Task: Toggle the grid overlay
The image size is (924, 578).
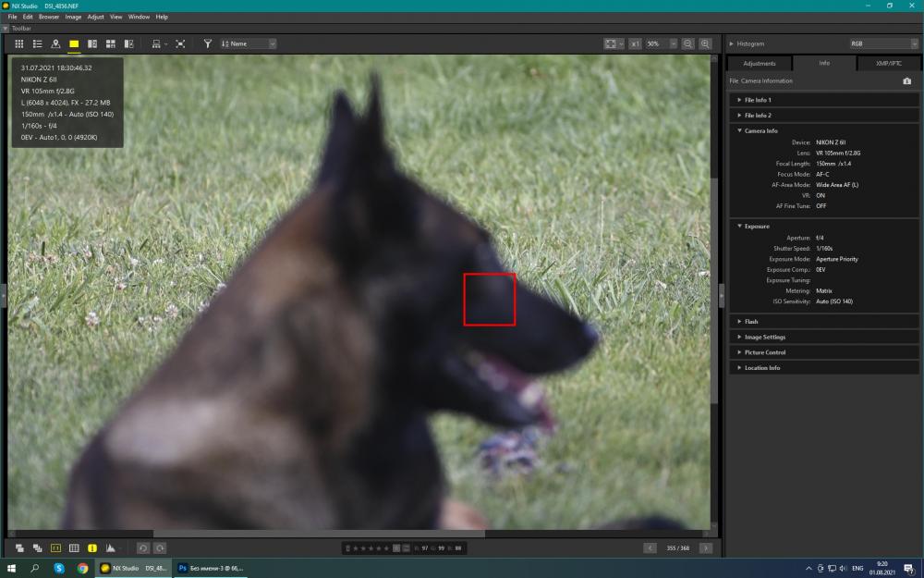Action: pyautogui.click(x=74, y=547)
